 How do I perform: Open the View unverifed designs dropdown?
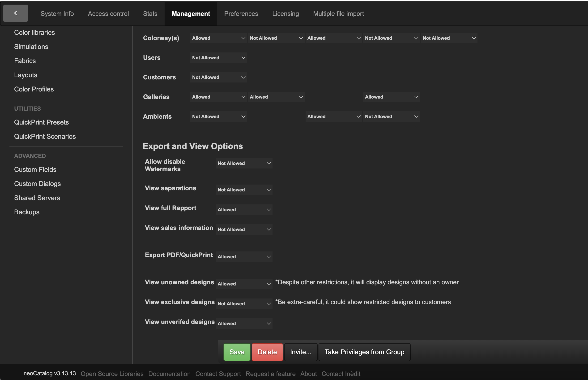(243, 324)
